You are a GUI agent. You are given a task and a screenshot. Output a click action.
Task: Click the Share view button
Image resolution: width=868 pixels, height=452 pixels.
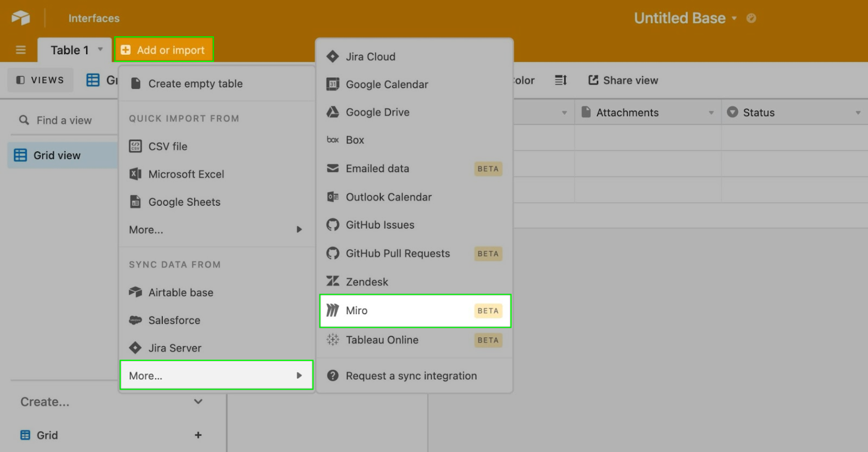pyautogui.click(x=623, y=80)
